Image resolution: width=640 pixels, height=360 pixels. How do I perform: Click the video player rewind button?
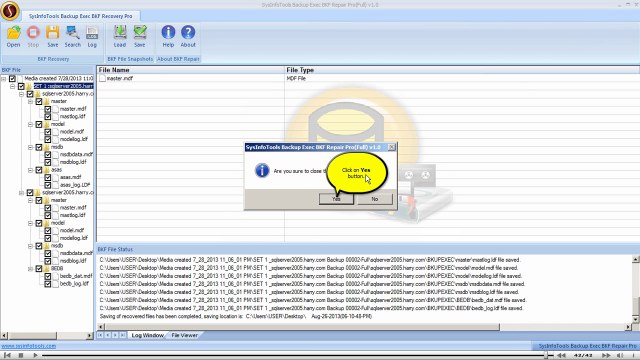tap(562, 355)
